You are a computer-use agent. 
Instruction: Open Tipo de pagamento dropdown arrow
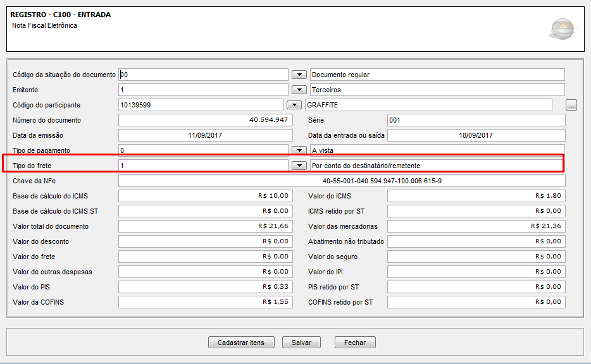tap(299, 150)
